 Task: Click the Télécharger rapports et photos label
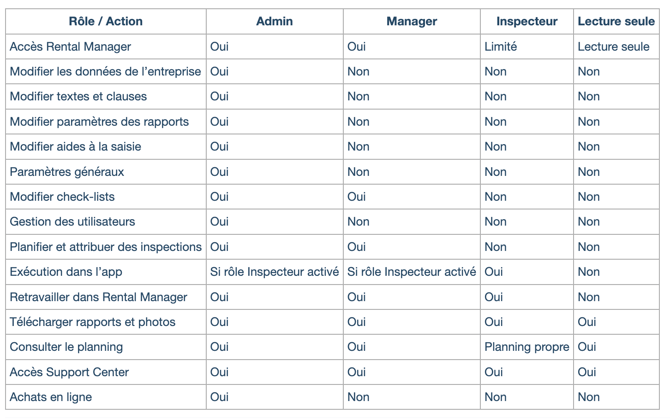pyautogui.click(x=92, y=322)
